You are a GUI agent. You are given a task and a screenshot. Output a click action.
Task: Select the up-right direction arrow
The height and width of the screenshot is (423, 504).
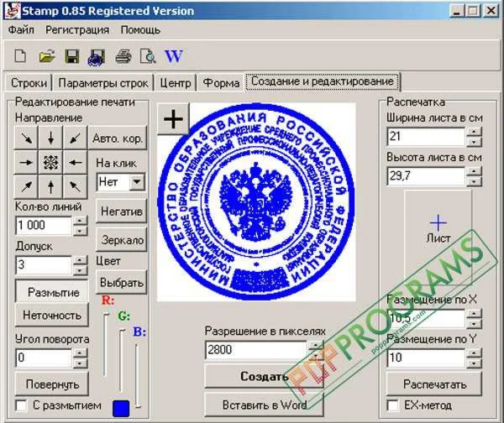[x=26, y=186]
